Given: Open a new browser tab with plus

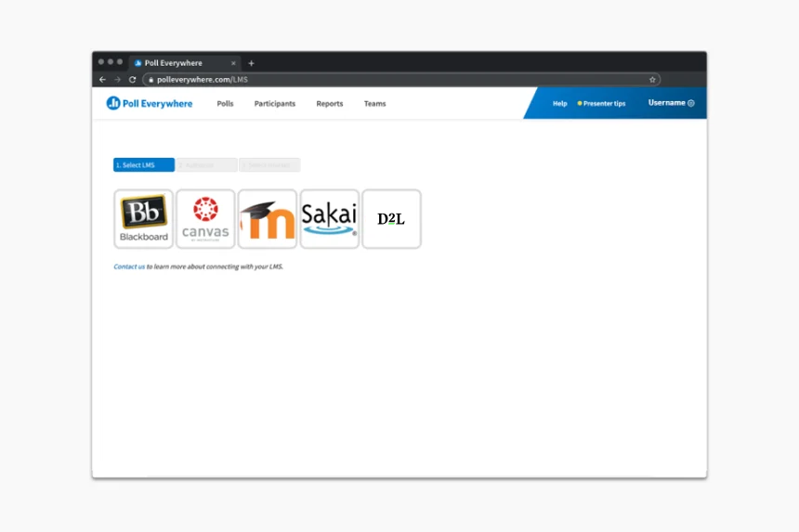Looking at the screenshot, I should click(251, 63).
